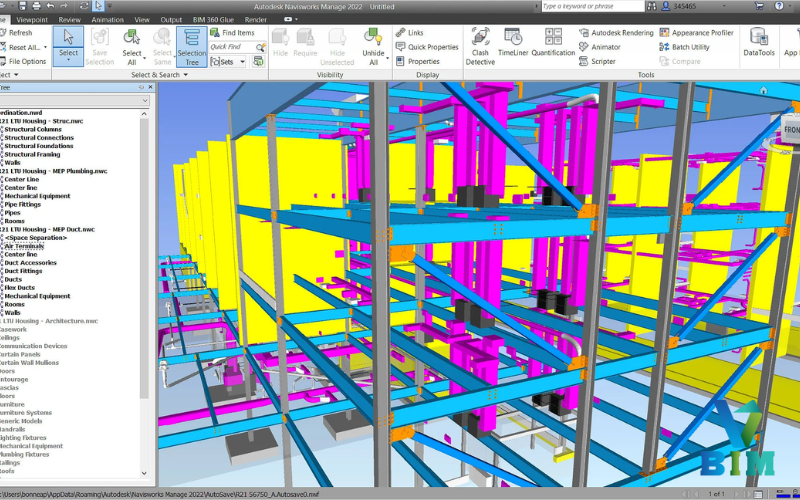Image resolution: width=800 pixels, height=500 pixels.
Task: Toggle the Properties window
Action: click(x=418, y=61)
